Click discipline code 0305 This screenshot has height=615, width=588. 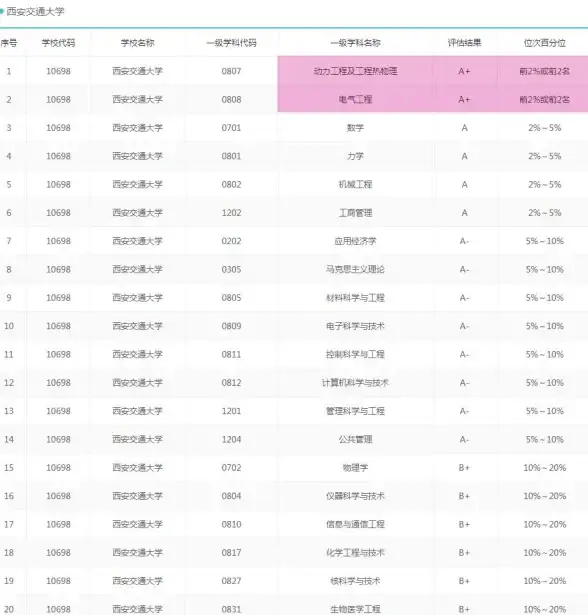[231, 269]
